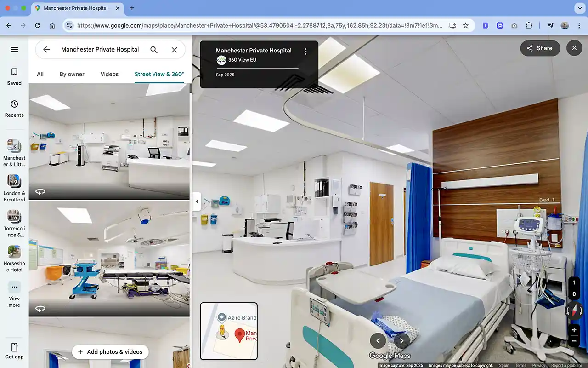Click the Spain region link
Screen dimensions: 588x368
(x=504, y=366)
